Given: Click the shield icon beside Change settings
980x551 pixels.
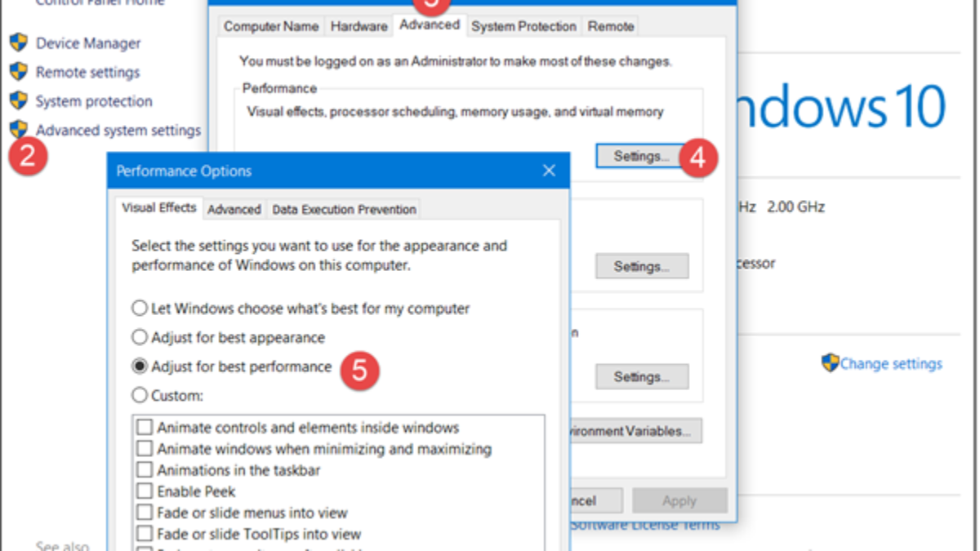Looking at the screenshot, I should [831, 363].
